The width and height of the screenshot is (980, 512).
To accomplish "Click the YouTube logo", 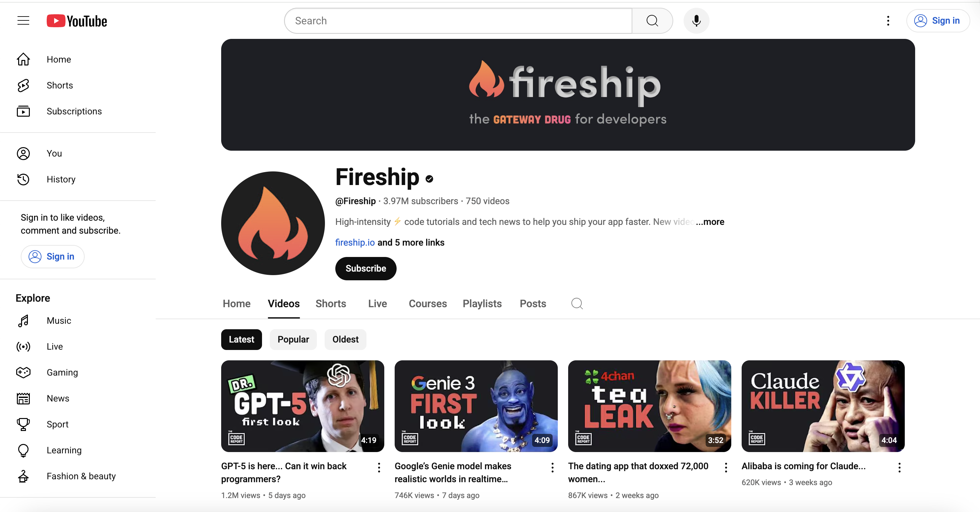I will (x=77, y=21).
